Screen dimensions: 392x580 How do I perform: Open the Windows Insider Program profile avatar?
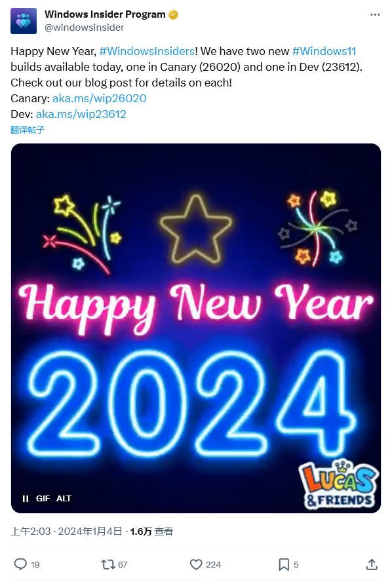pyautogui.click(x=24, y=21)
